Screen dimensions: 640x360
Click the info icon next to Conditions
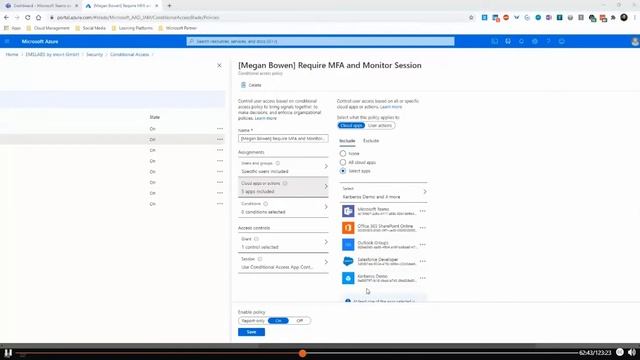(266, 203)
